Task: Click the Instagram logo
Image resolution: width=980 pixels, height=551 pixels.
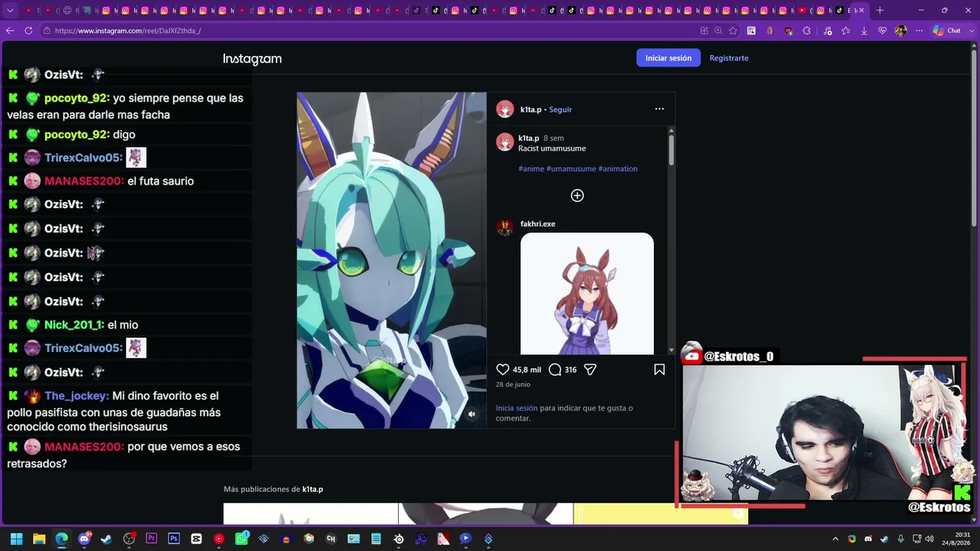Action: click(253, 59)
